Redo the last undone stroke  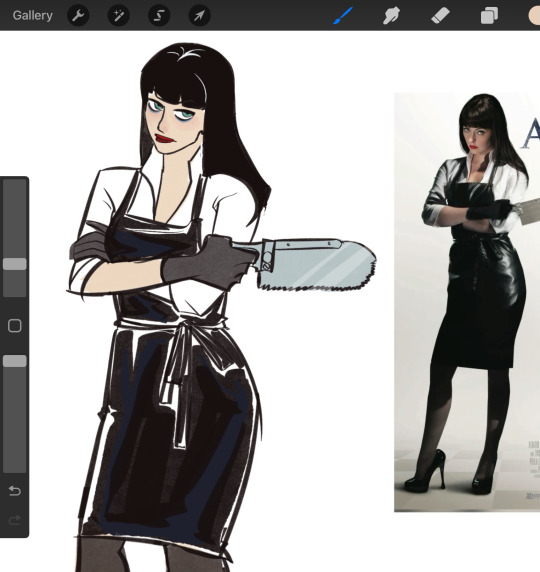click(x=15, y=520)
